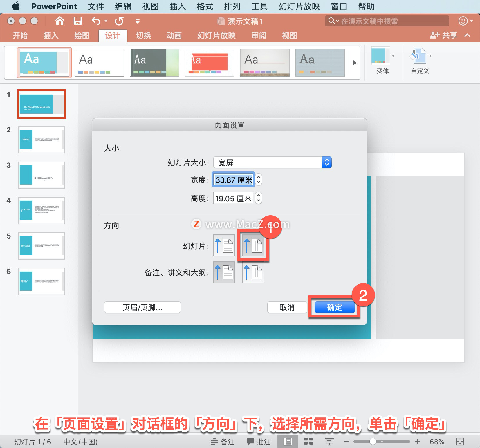Image resolution: width=480 pixels, height=448 pixels.
Task: Open the 帮助 menu
Action: 367,6
